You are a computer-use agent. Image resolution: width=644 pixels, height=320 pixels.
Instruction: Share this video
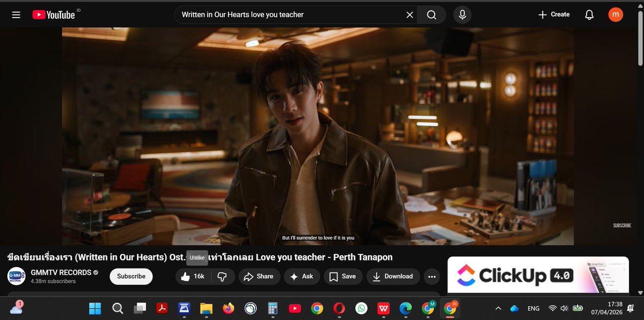[x=259, y=276]
